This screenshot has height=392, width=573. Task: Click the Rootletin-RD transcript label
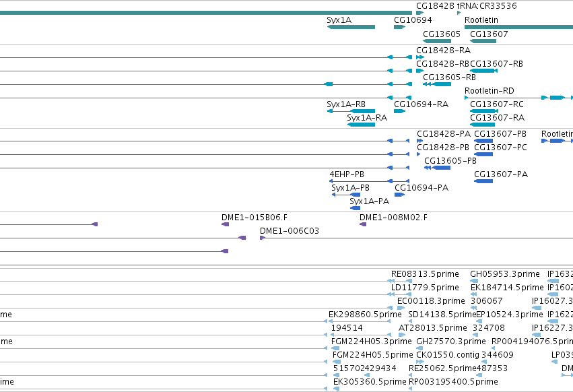pos(489,91)
